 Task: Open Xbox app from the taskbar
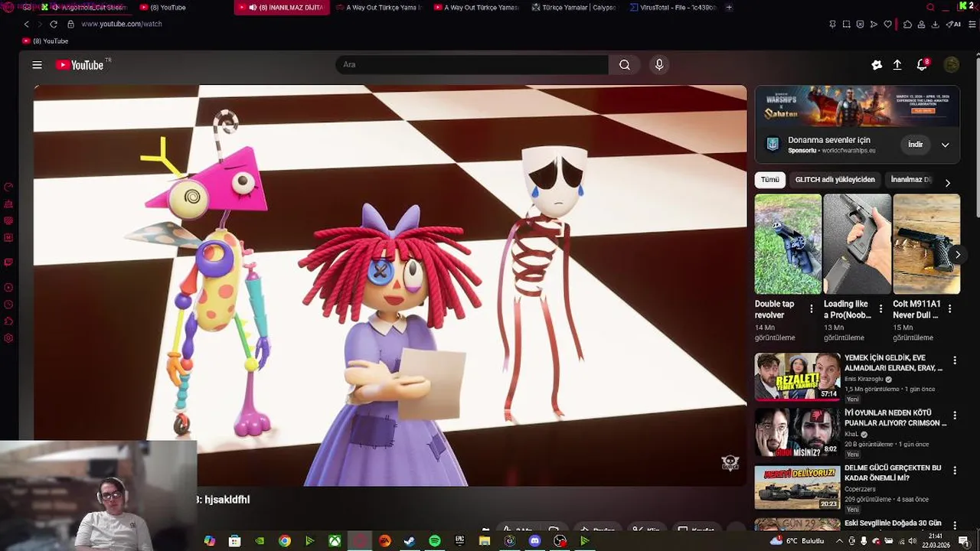coord(335,541)
